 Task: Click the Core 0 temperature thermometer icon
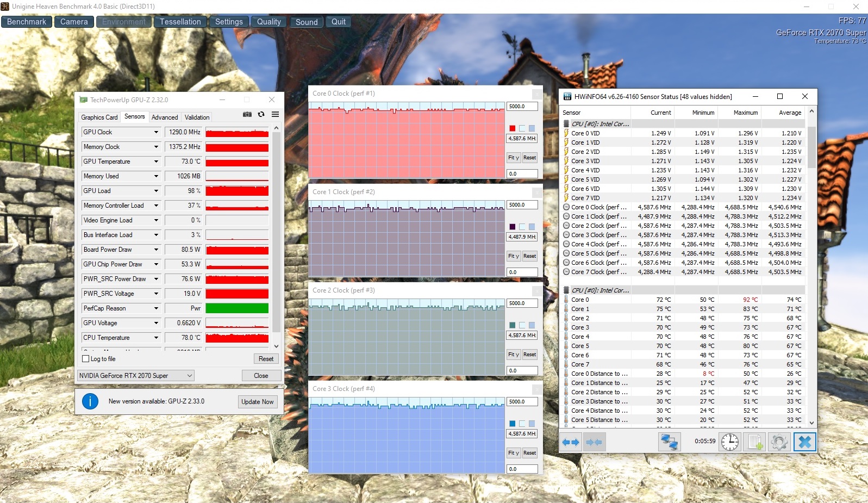(x=566, y=300)
